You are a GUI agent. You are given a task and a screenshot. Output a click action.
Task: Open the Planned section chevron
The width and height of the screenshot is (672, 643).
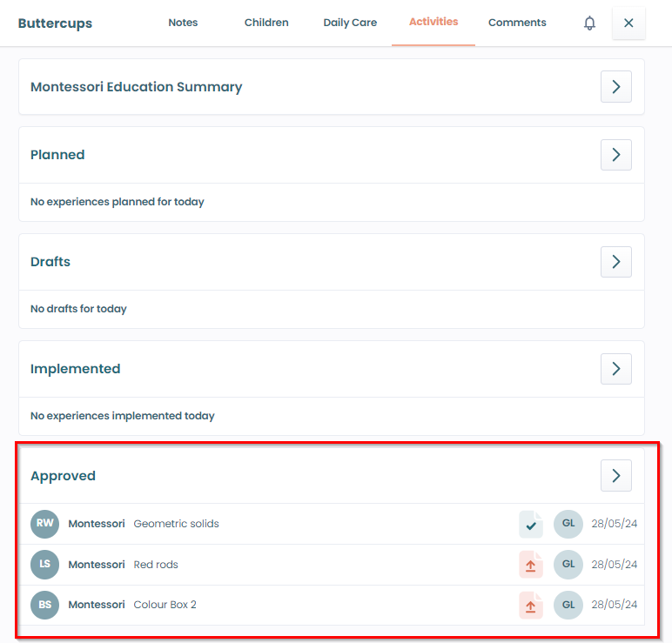coord(615,155)
